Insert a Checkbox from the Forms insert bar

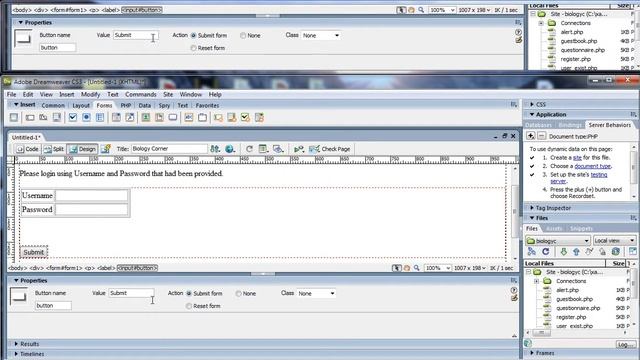coord(73,118)
